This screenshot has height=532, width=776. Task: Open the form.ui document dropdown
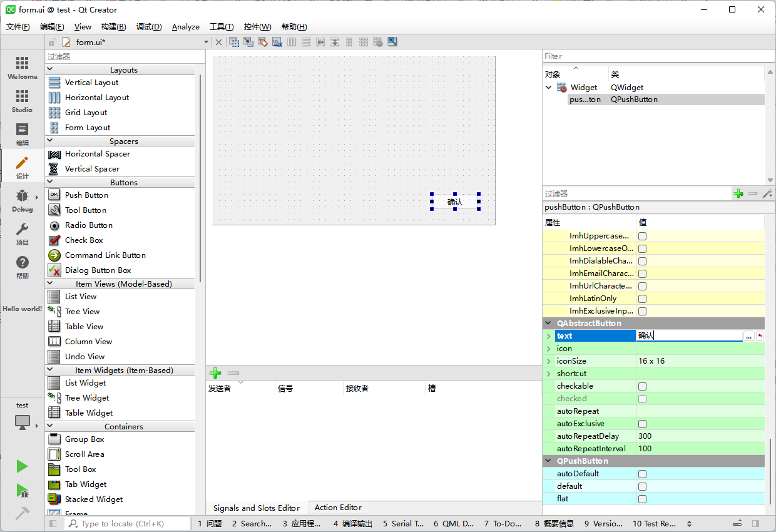click(x=206, y=42)
